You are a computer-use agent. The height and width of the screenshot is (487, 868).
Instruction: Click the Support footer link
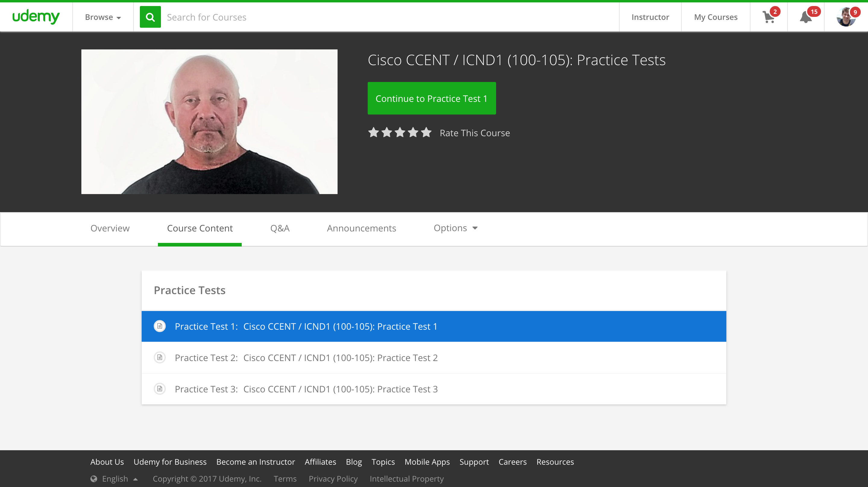(474, 462)
